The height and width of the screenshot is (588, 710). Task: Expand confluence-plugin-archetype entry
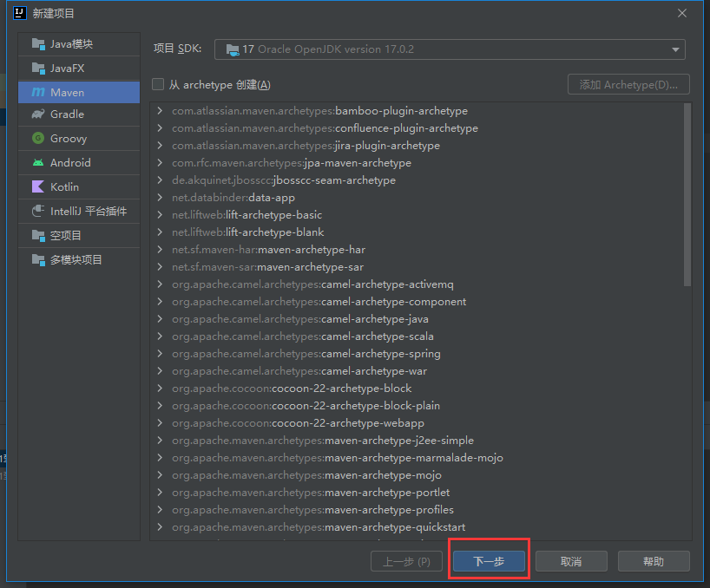160,128
